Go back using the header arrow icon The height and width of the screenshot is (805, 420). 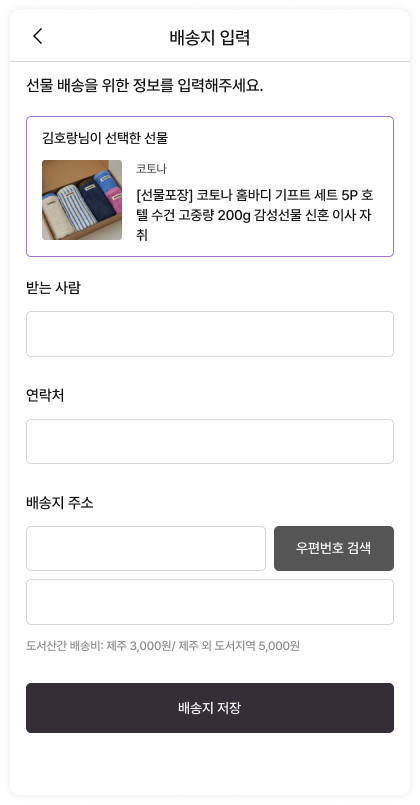[x=37, y=36]
